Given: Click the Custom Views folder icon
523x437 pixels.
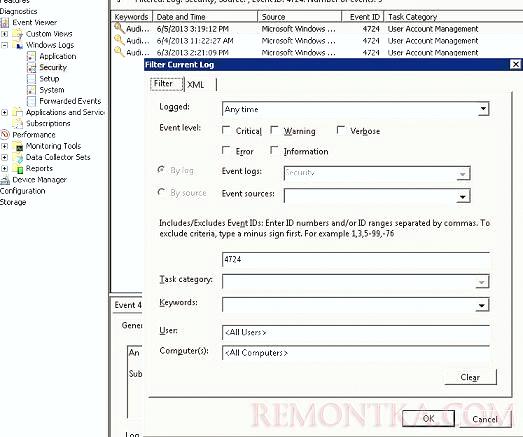Looking at the screenshot, I should point(17,34).
